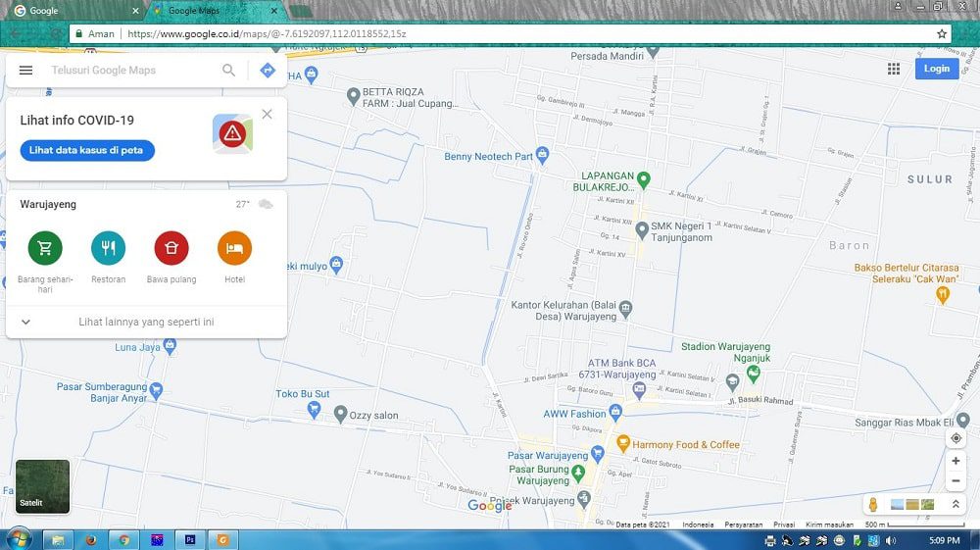This screenshot has width=980, height=550.
Task: Click the Pasar Sumberagung Banjar Anyar pin
Action: click(x=156, y=390)
